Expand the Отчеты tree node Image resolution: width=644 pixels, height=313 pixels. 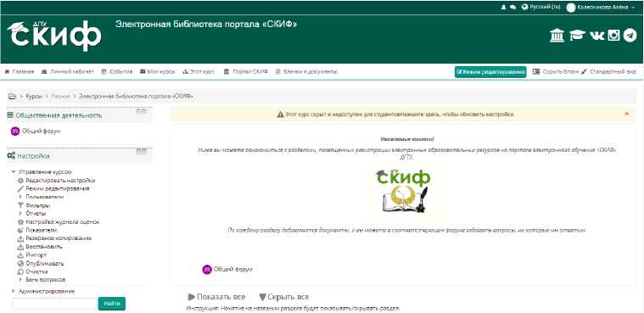tap(20, 213)
